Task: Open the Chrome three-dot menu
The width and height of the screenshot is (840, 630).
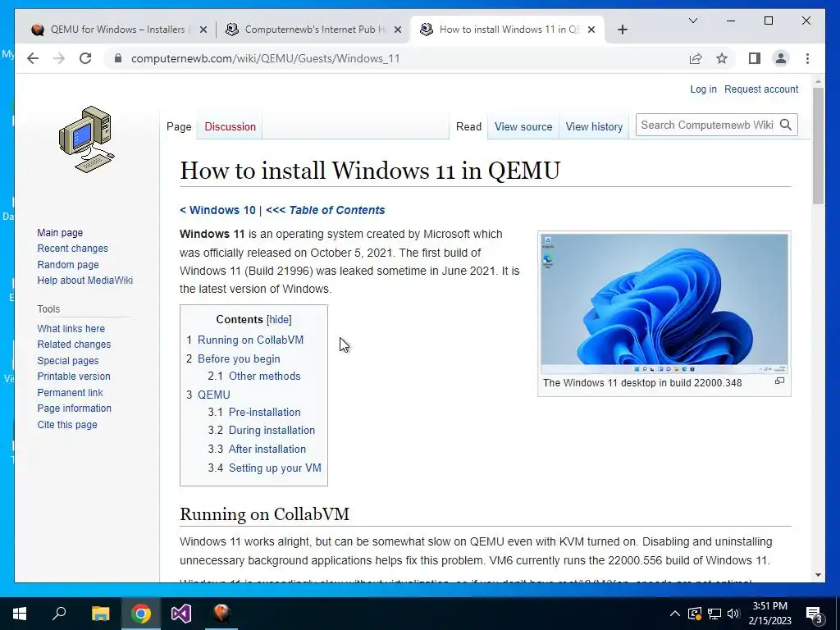Action: 807,58
